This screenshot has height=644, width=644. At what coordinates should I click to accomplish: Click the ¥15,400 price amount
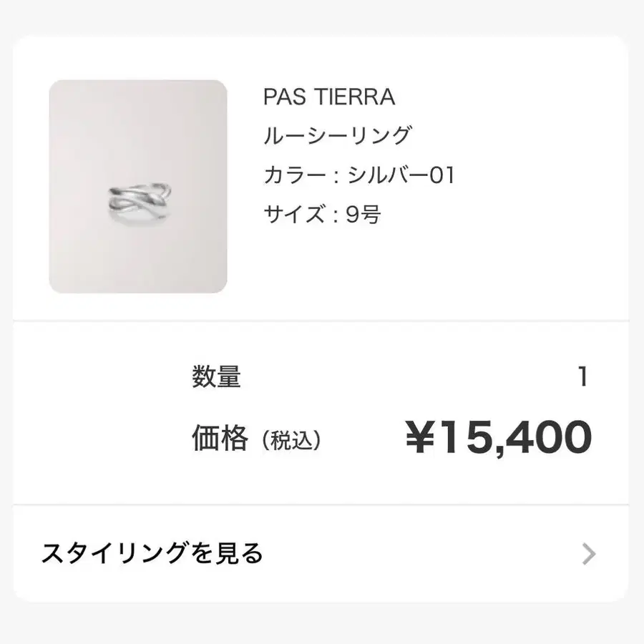click(499, 437)
